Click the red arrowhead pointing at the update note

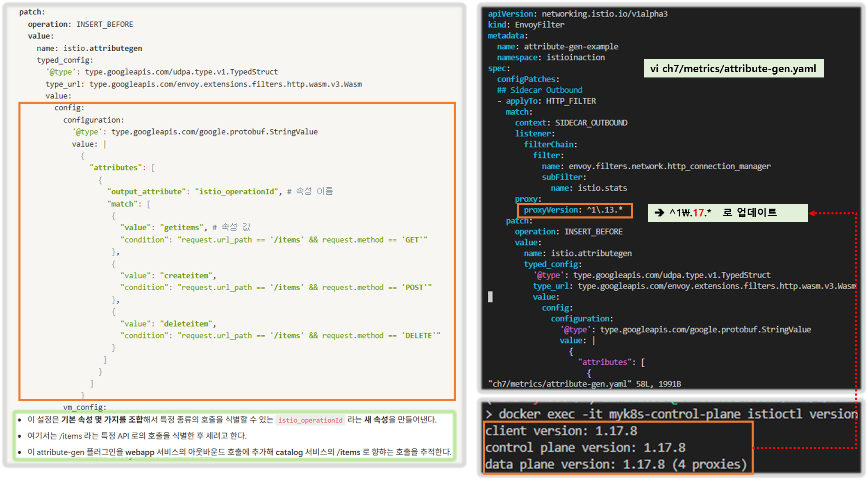tap(812, 213)
